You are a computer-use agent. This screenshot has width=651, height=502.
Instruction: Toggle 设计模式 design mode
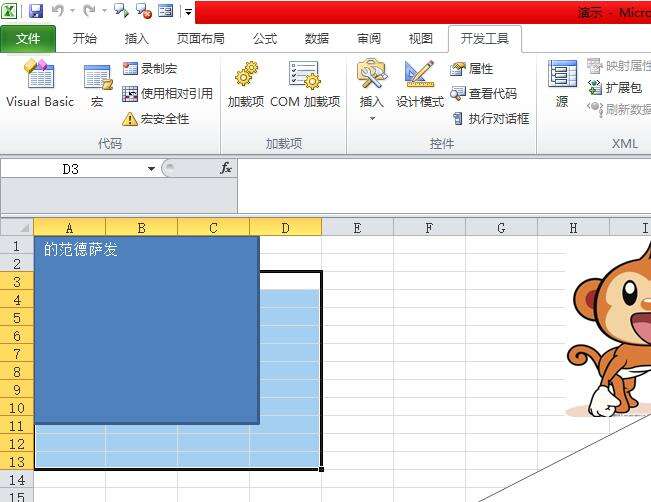click(x=420, y=84)
